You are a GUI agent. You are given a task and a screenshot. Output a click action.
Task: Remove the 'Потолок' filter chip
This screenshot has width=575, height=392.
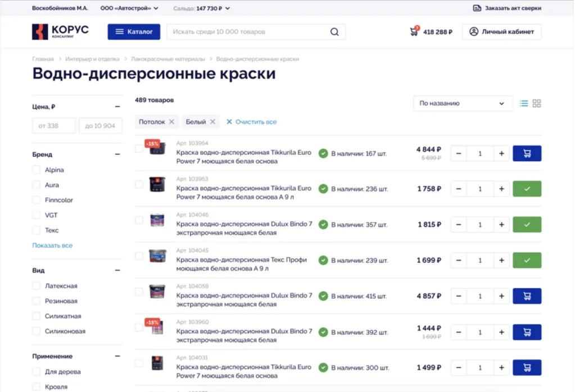[172, 122]
